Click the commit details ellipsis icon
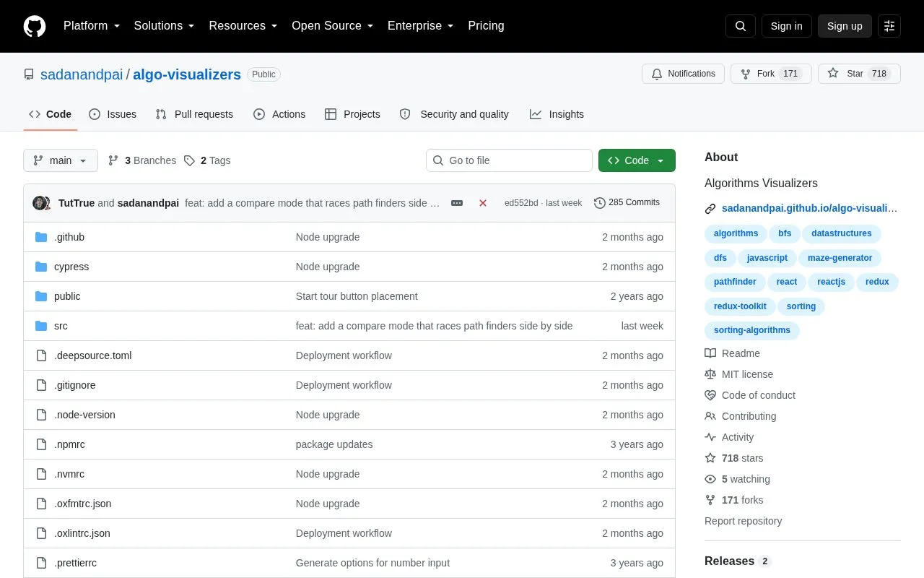Image resolution: width=924 pixels, height=578 pixels. (457, 203)
